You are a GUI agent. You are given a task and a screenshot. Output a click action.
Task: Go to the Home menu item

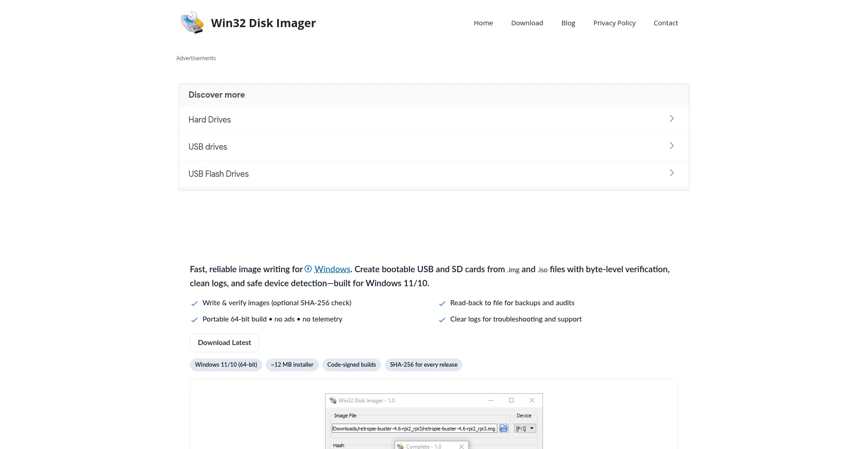[483, 23]
